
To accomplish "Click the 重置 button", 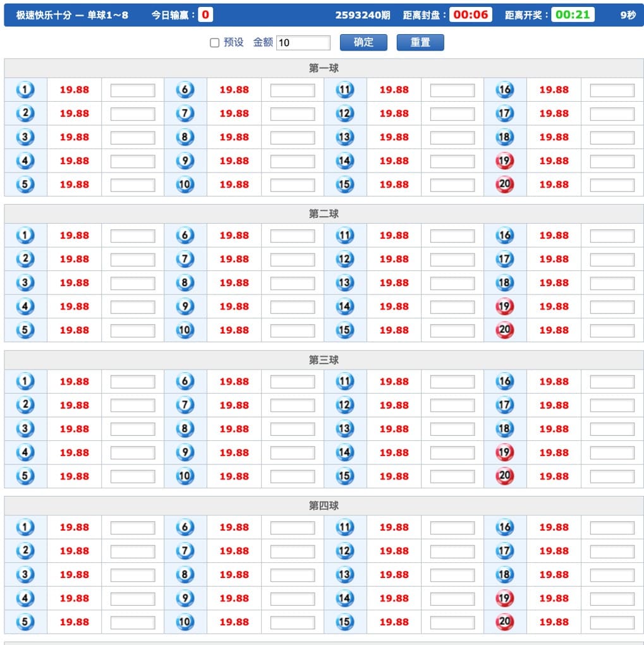I will coord(420,42).
